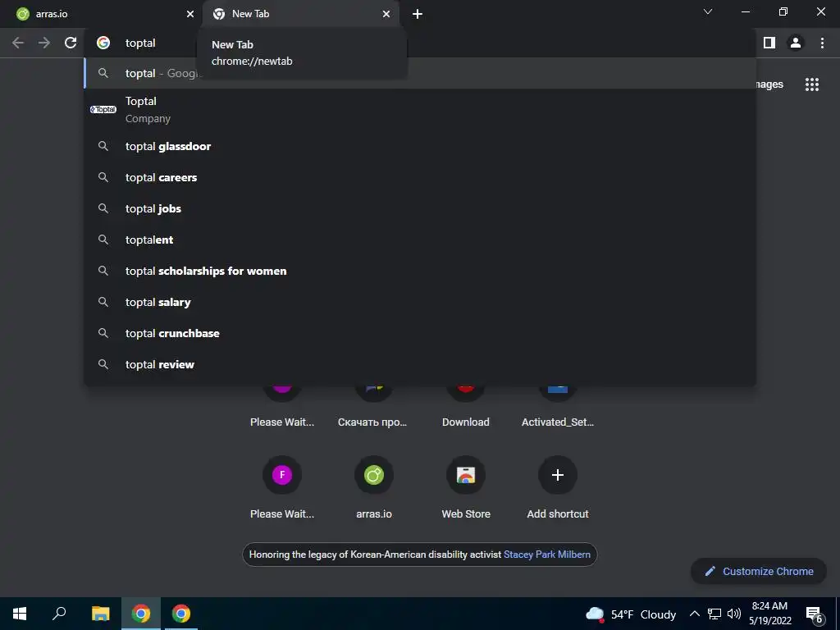Select 'toptal review' suggestion

[420, 364]
